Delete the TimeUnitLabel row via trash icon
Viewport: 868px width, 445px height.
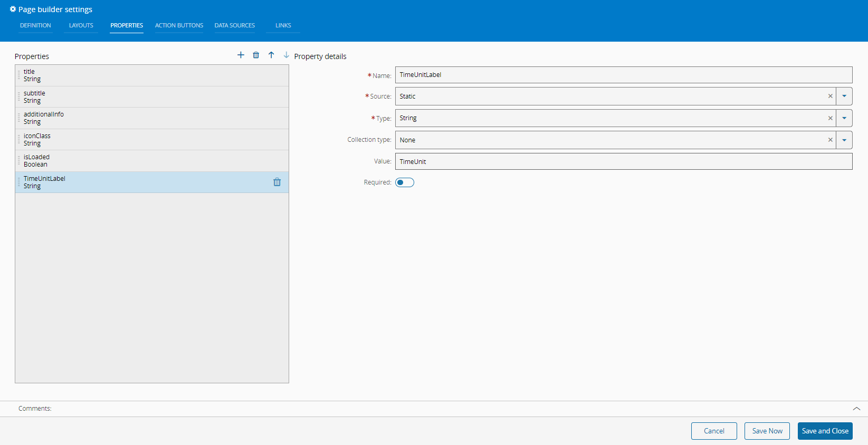(x=277, y=182)
